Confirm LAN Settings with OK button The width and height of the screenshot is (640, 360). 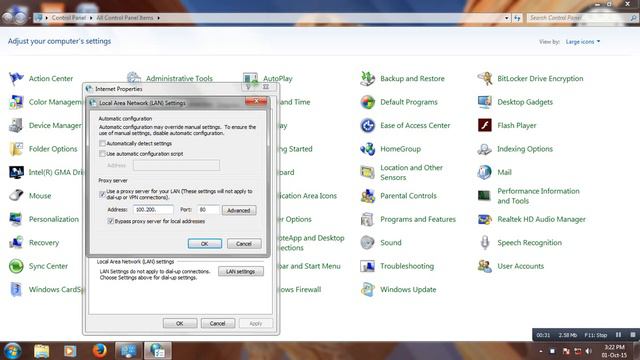[x=204, y=244]
